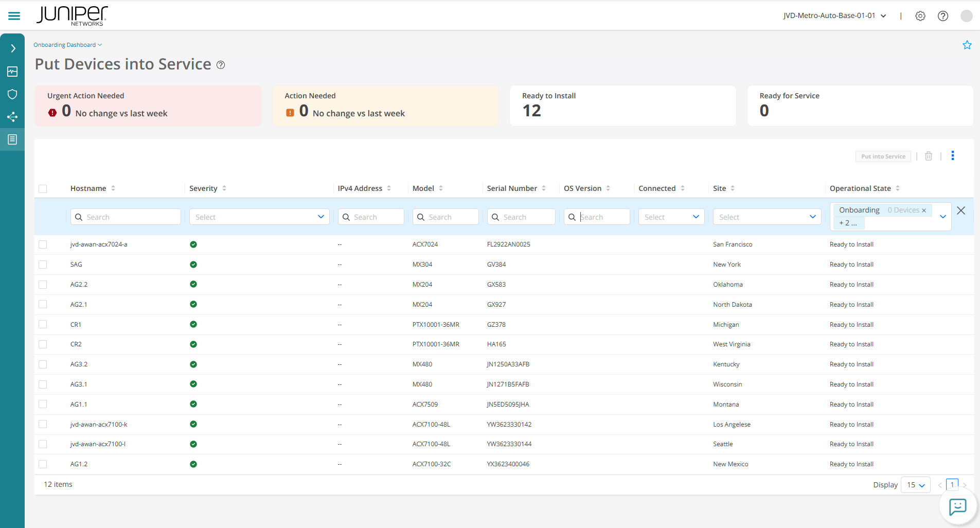Sort table by Severity

point(224,188)
